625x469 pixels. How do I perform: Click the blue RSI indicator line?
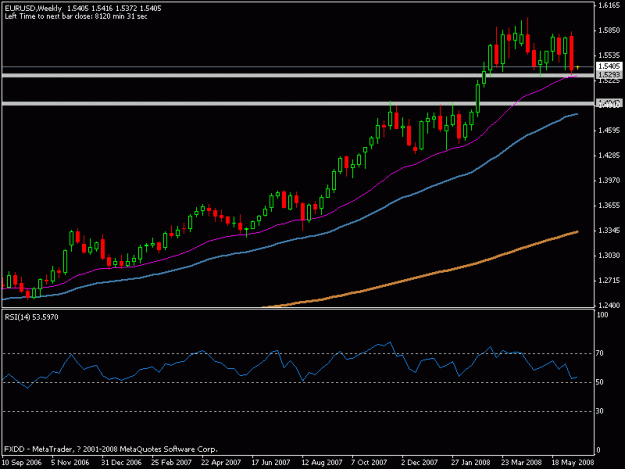(290, 365)
